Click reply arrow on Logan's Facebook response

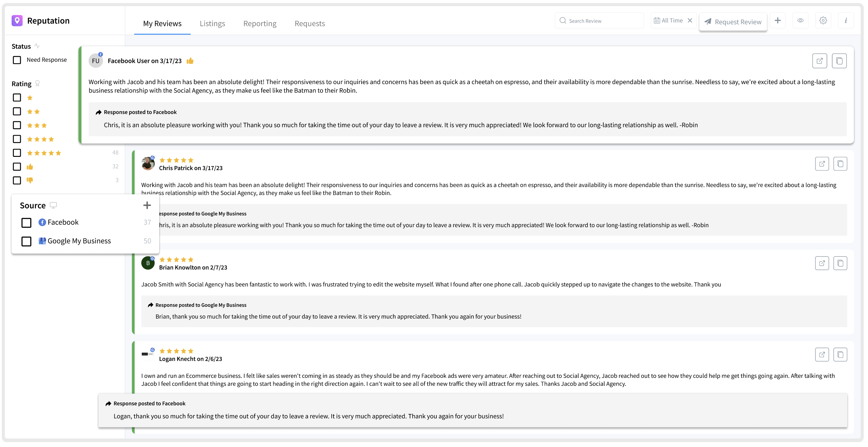(x=108, y=404)
